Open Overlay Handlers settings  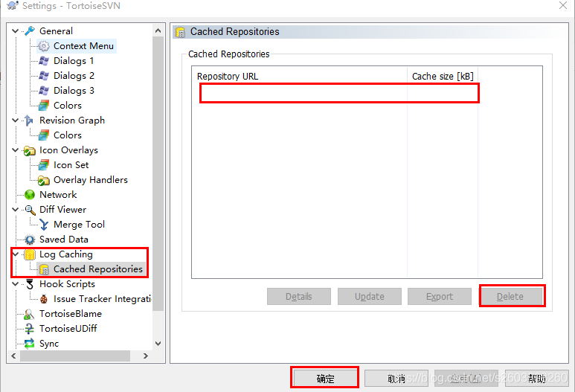tap(91, 180)
